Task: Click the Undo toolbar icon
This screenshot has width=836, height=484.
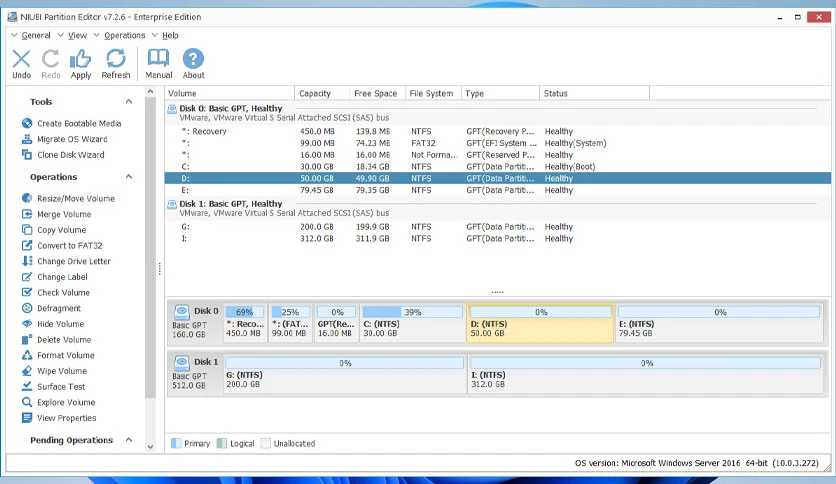Action: point(21,64)
